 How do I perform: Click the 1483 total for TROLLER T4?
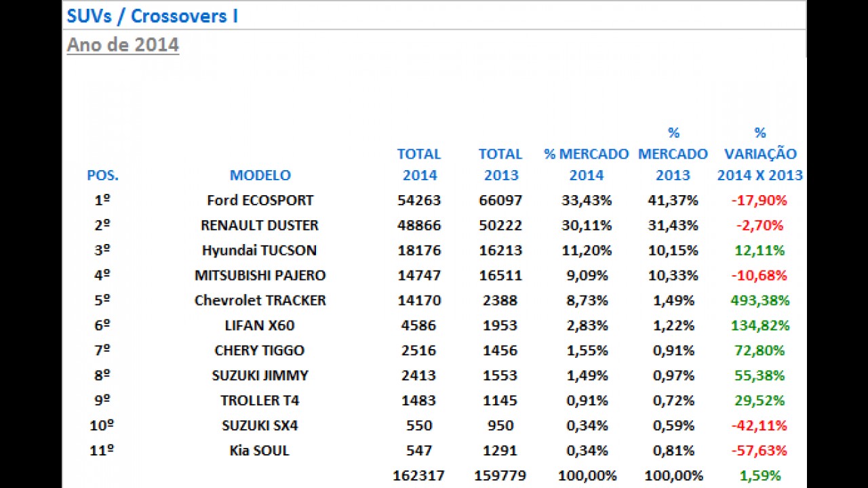pyautogui.click(x=419, y=401)
